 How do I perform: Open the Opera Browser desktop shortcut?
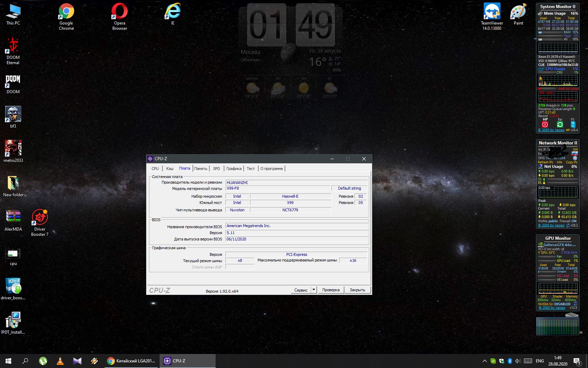click(120, 16)
